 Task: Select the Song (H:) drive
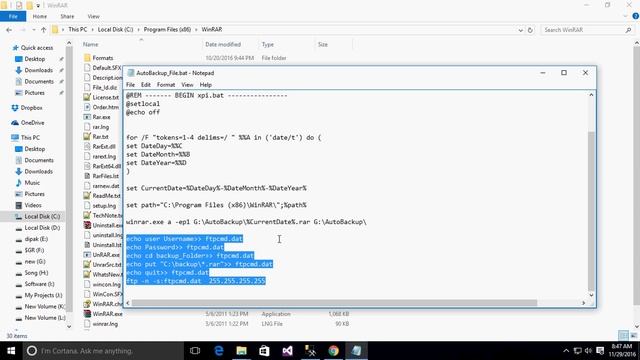(36, 273)
